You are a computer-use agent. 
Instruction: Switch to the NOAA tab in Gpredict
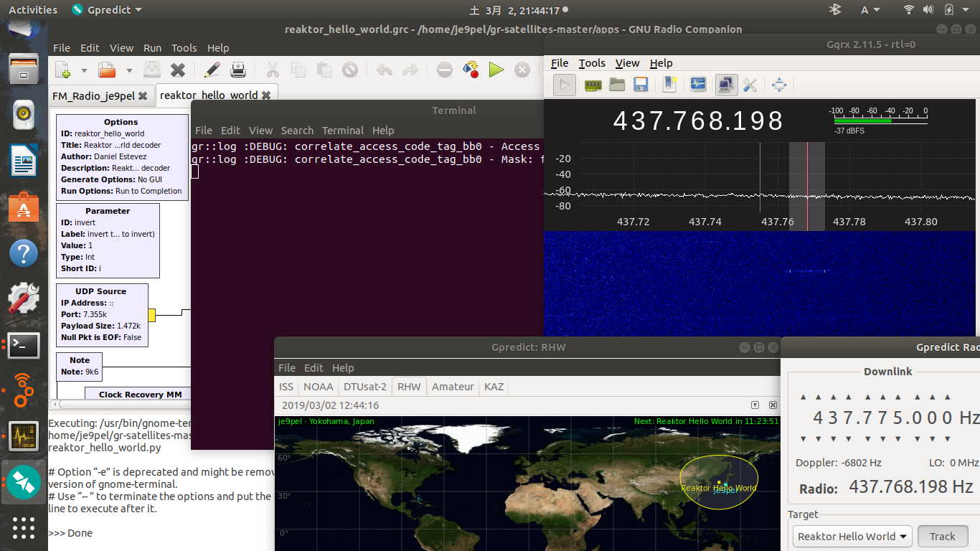[x=318, y=387]
